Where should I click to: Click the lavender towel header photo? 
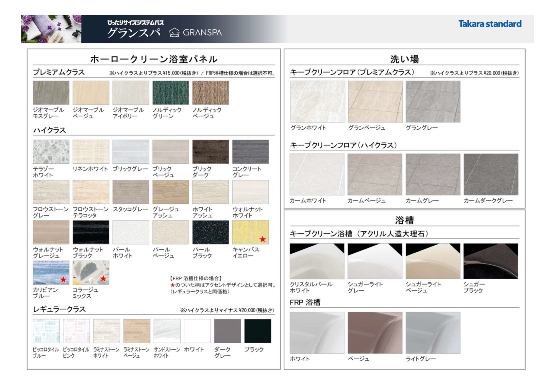click(51, 29)
